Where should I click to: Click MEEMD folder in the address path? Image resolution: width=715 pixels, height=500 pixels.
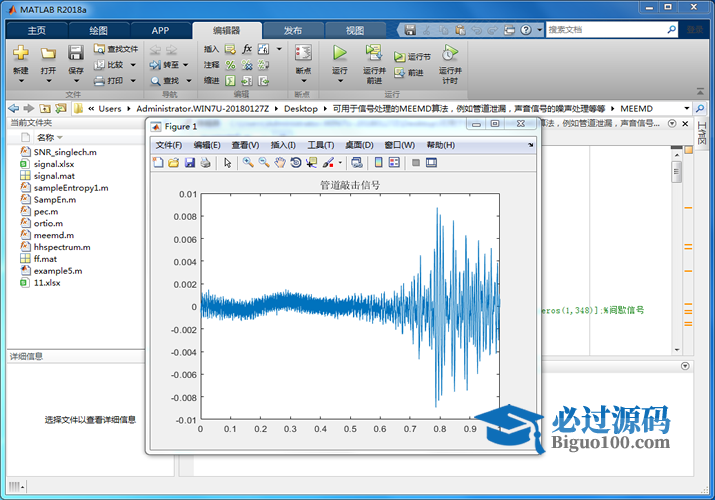point(636,108)
